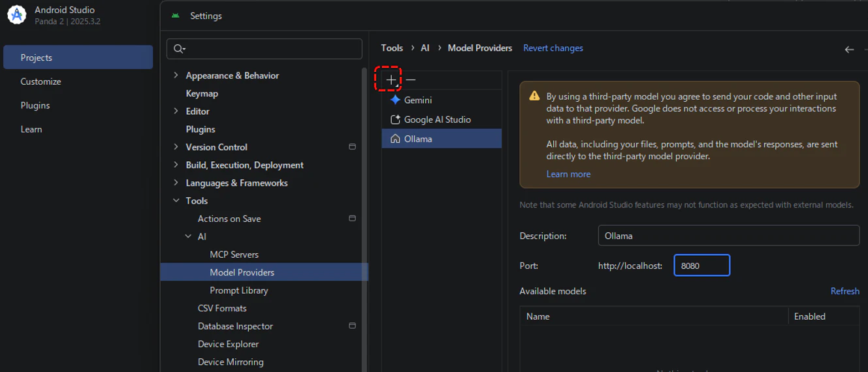Click the settings search field
868x372 pixels.
[265, 49]
